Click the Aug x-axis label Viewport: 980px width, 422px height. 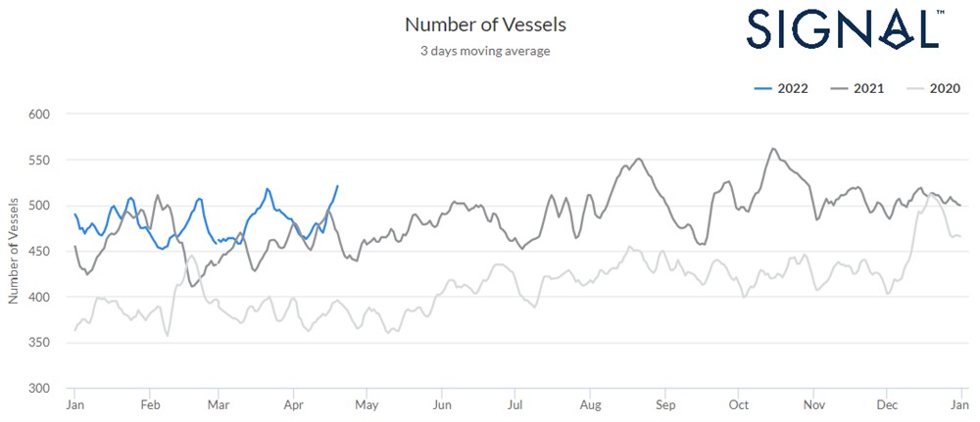coord(589,404)
